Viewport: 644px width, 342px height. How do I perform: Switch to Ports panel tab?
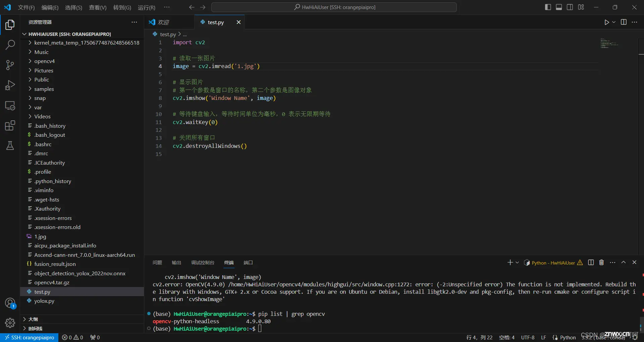pos(248,263)
